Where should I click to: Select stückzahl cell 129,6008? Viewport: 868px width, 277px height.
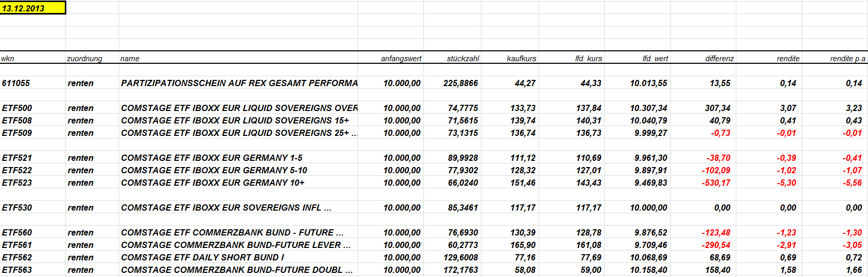(452, 257)
